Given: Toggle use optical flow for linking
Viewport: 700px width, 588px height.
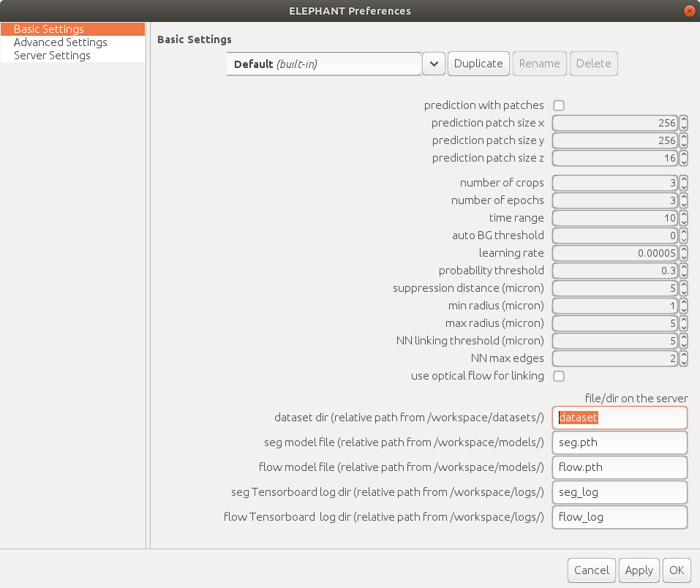Looking at the screenshot, I should point(559,376).
